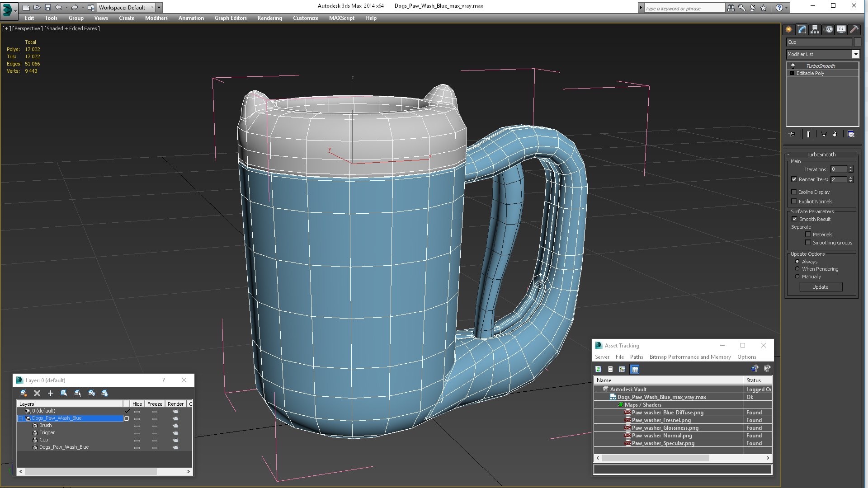The height and width of the screenshot is (488, 868).
Task: Click Create New Layer icon in Layer dialog
Action: click(x=24, y=393)
